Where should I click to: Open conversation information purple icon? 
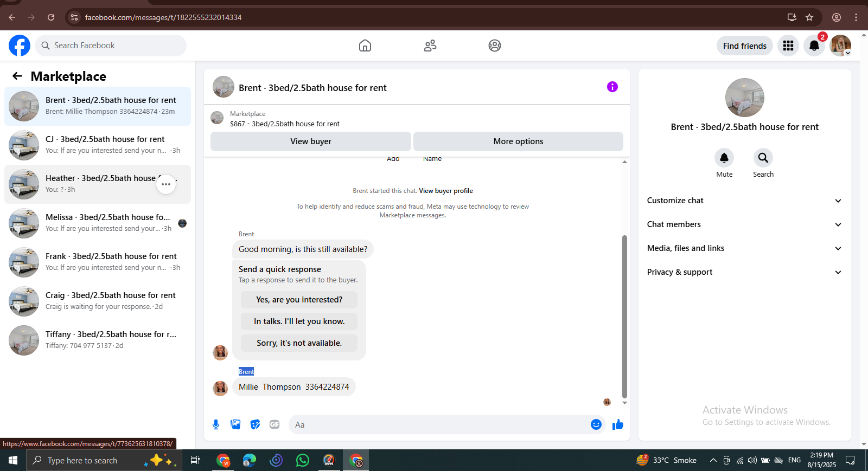(x=612, y=87)
